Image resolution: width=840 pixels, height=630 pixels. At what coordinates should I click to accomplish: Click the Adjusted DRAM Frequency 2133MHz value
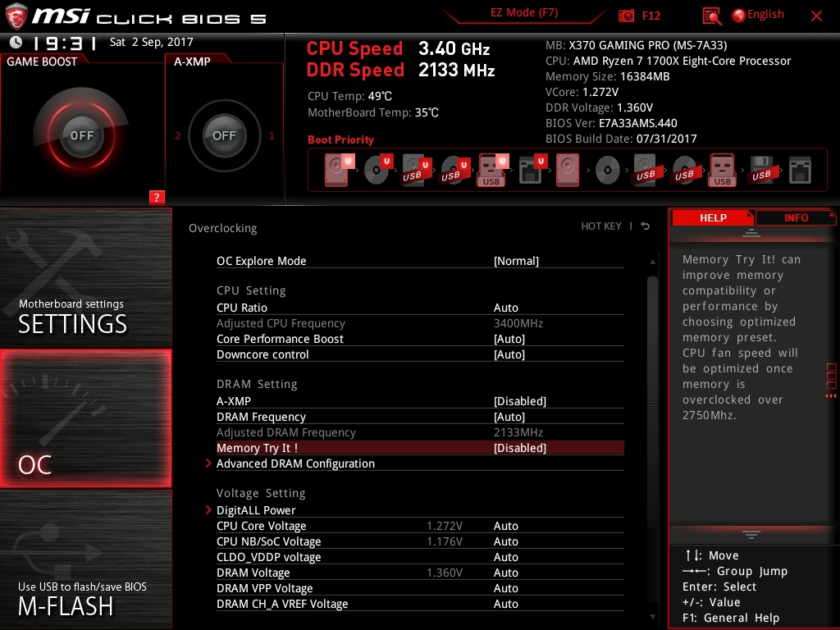pyautogui.click(x=518, y=432)
